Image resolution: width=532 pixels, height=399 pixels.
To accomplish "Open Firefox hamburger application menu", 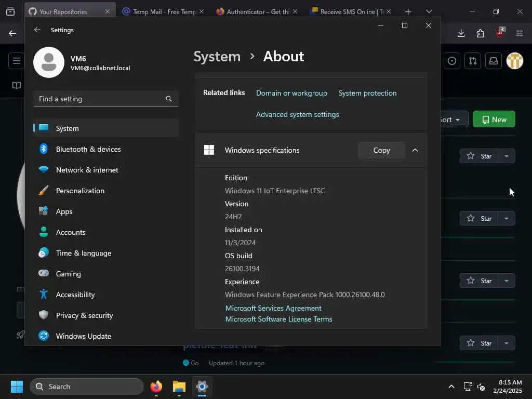I will tap(520, 33).
